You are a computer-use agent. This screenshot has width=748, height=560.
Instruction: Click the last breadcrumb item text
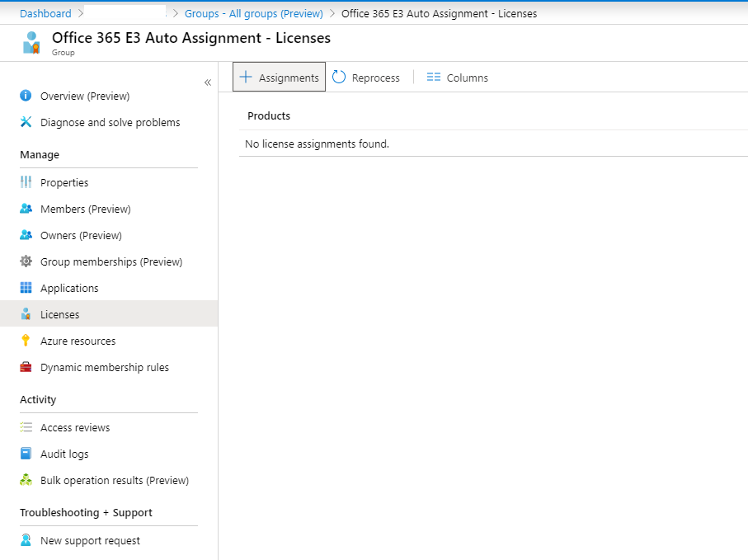(x=439, y=13)
